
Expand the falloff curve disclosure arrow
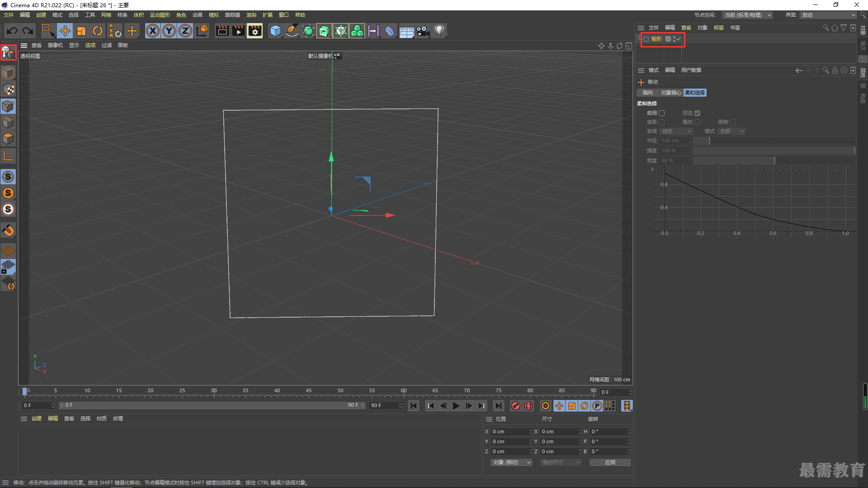click(x=652, y=169)
